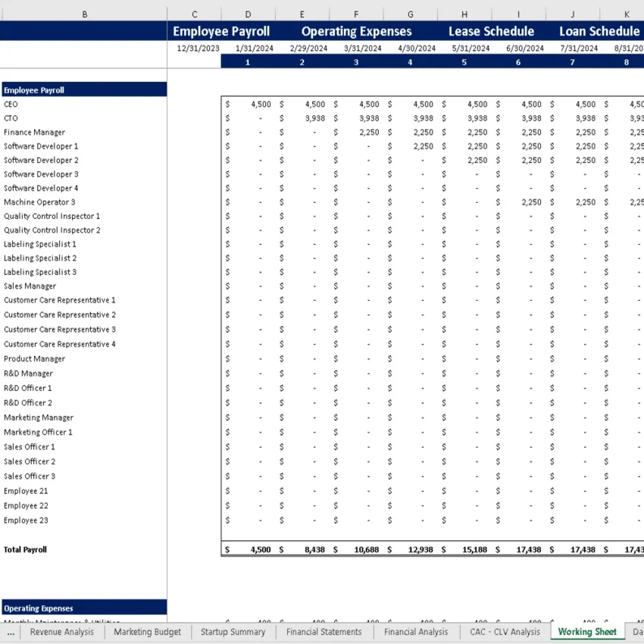Select Software Developer 4 label
Viewport: 644px width, 644px height.
point(41,188)
